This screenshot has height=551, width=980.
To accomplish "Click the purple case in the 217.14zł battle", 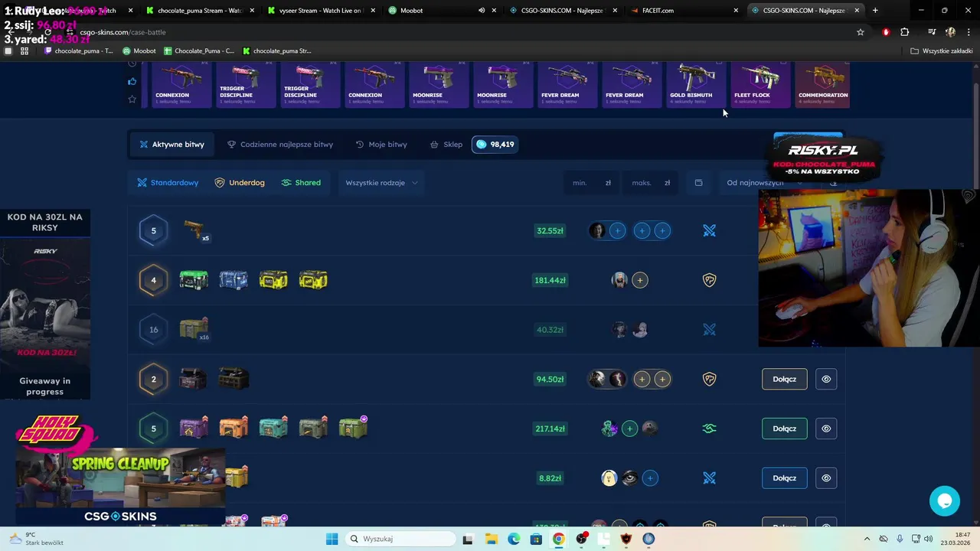I will 194,428.
